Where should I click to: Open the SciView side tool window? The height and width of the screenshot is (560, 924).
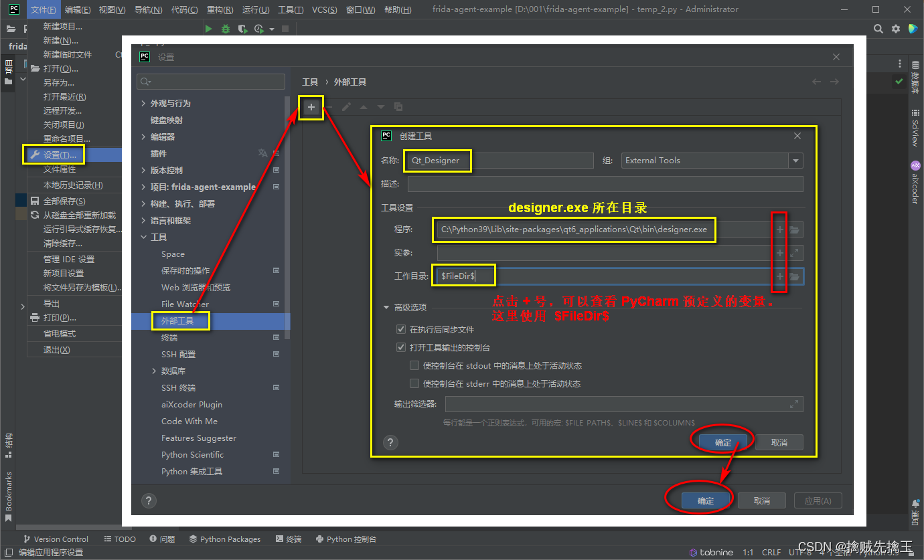pyautogui.click(x=915, y=128)
